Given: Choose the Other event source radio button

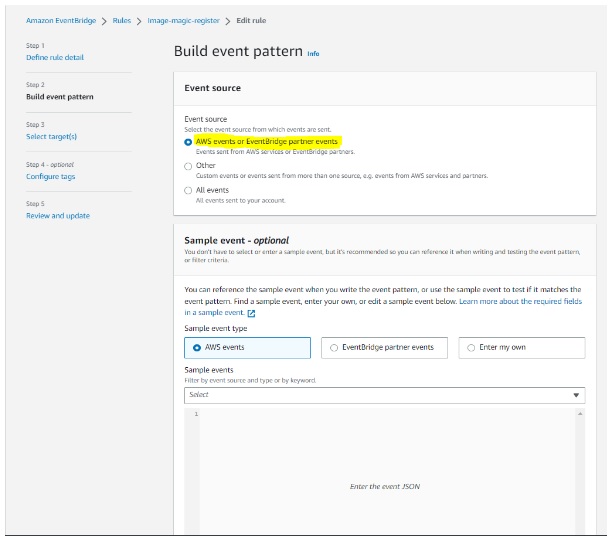Looking at the screenshot, I should (188, 166).
